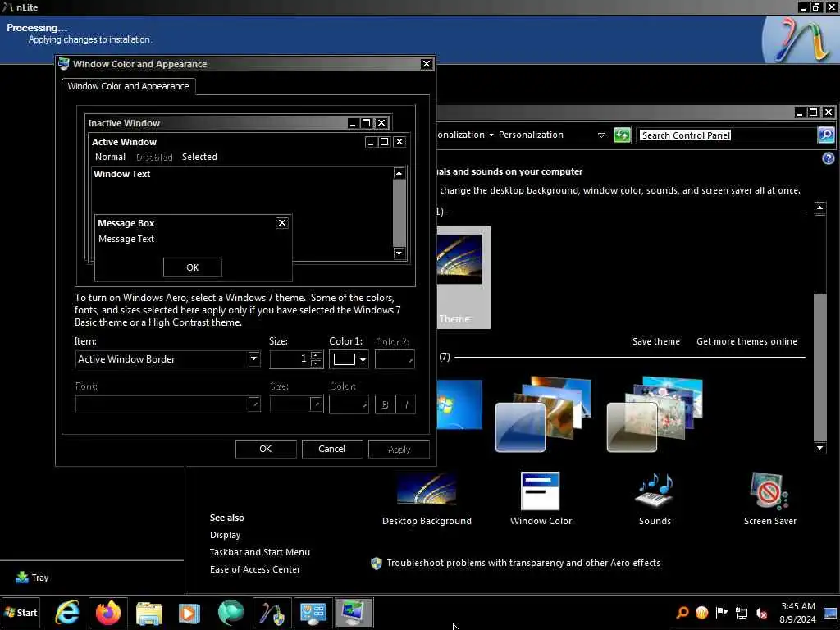Screen dimensions: 840x630
Task: Open the Action Center flag icon
Action: click(x=722, y=612)
